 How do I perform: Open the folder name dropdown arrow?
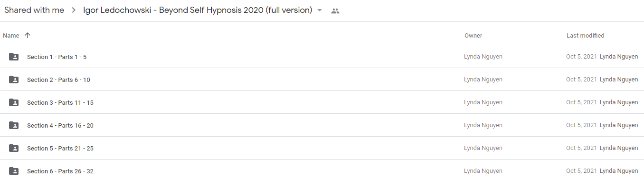coord(320,10)
